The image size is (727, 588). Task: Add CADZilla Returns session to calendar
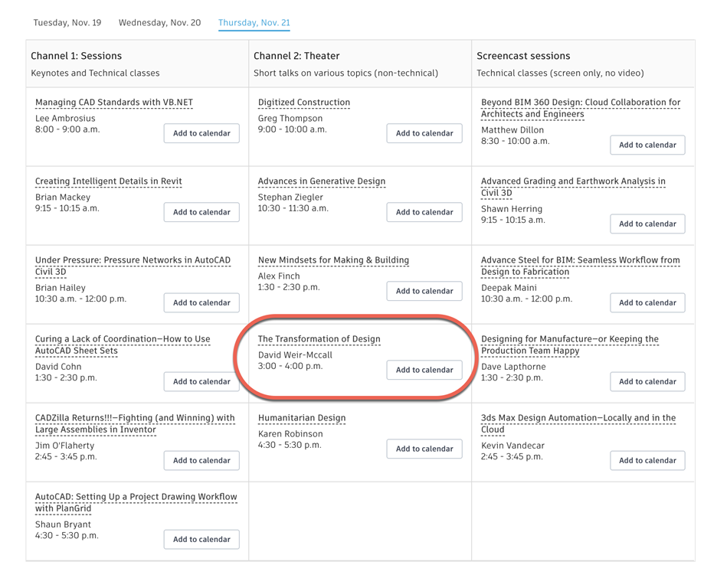click(201, 460)
